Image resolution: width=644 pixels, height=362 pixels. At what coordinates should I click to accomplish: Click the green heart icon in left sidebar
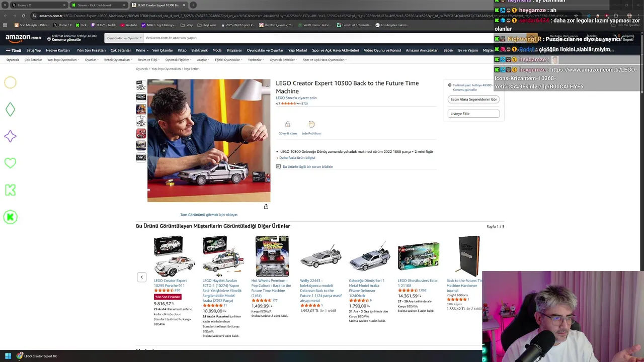tap(10, 163)
